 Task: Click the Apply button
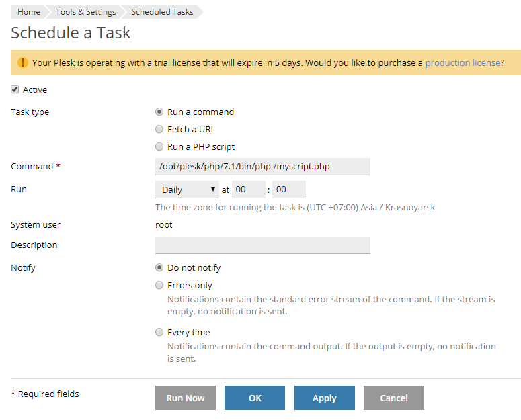(324, 398)
